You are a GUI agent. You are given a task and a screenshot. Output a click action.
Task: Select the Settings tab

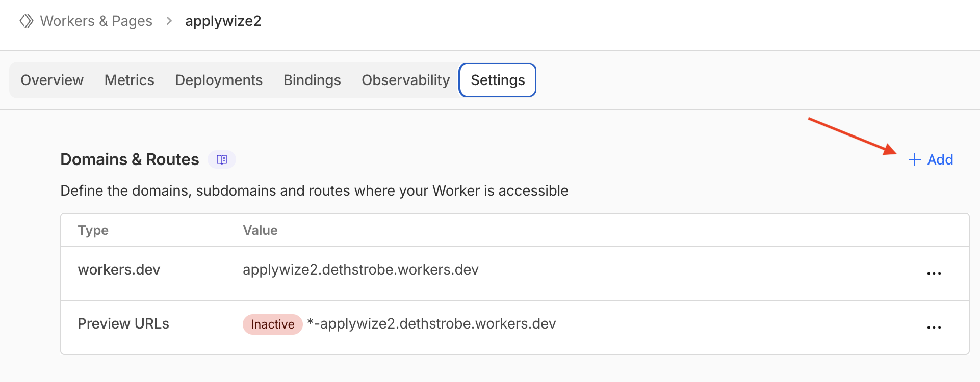(498, 80)
